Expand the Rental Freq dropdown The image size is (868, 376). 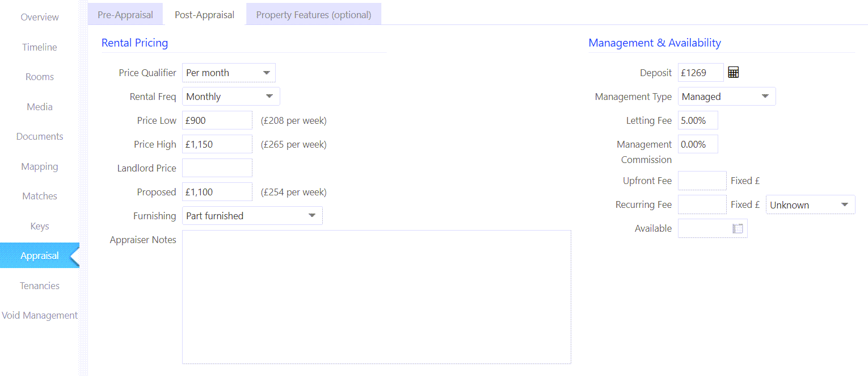point(231,97)
